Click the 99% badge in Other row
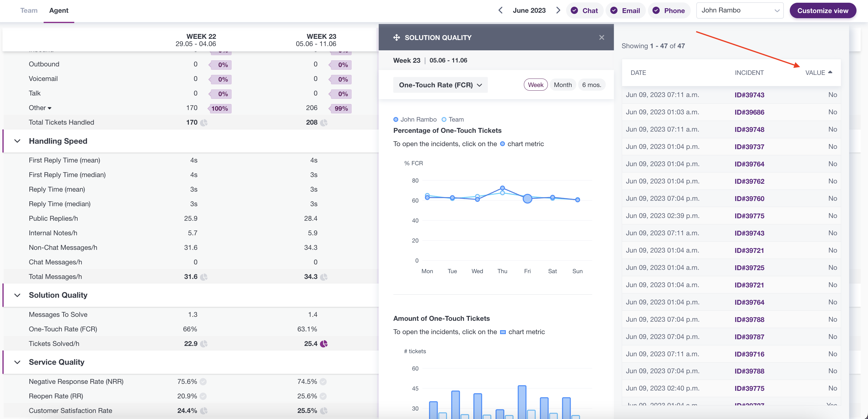Screen dimensions: 868x419 (340, 108)
